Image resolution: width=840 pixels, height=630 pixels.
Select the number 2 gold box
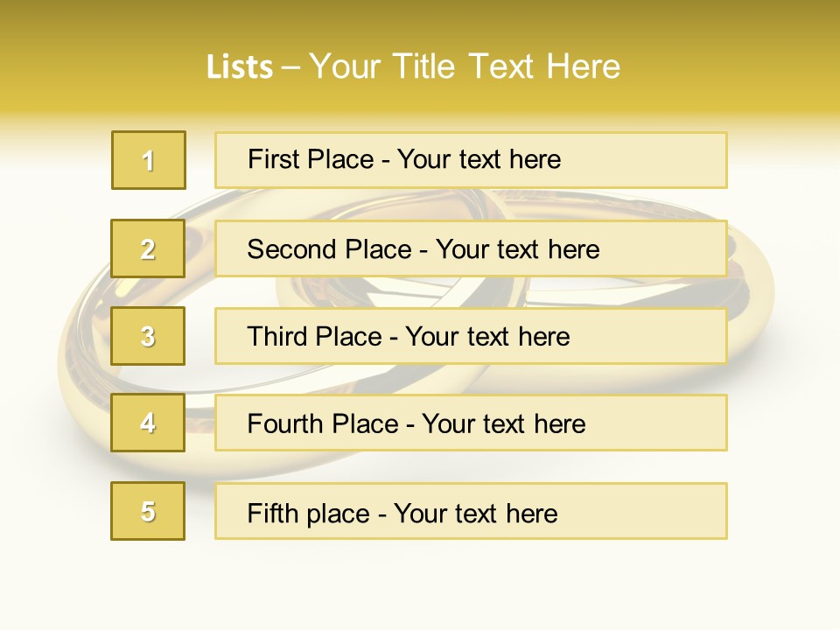148,248
